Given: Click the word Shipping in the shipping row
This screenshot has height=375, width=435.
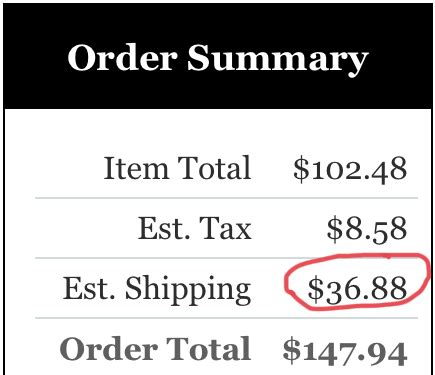Looking at the screenshot, I should pos(188,290).
